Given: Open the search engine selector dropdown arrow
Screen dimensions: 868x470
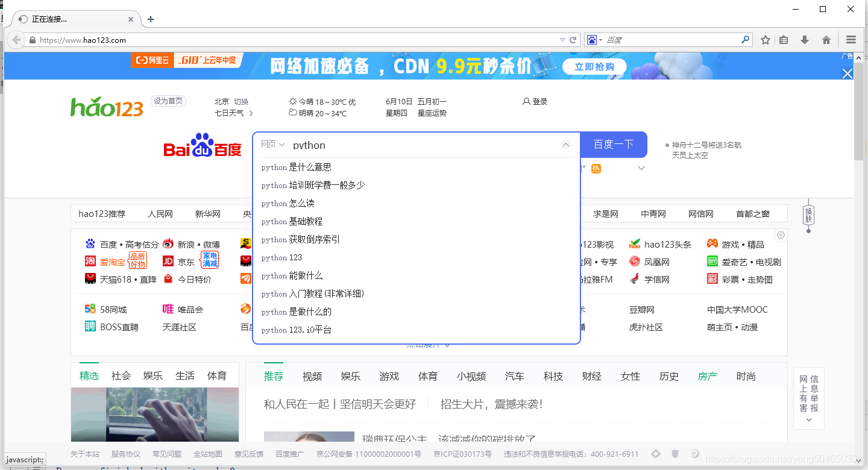Looking at the screenshot, I should [600, 40].
